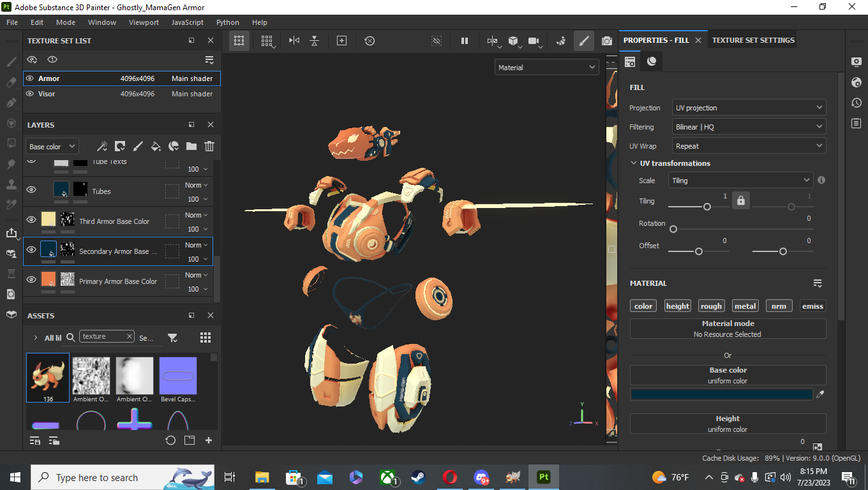The image size is (868, 490).
Task: Collapse the UV transformations section
Action: pyautogui.click(x=634, y=163)
